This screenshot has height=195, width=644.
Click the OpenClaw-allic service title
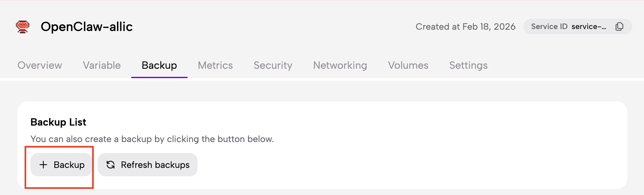[x=87, y=26]
